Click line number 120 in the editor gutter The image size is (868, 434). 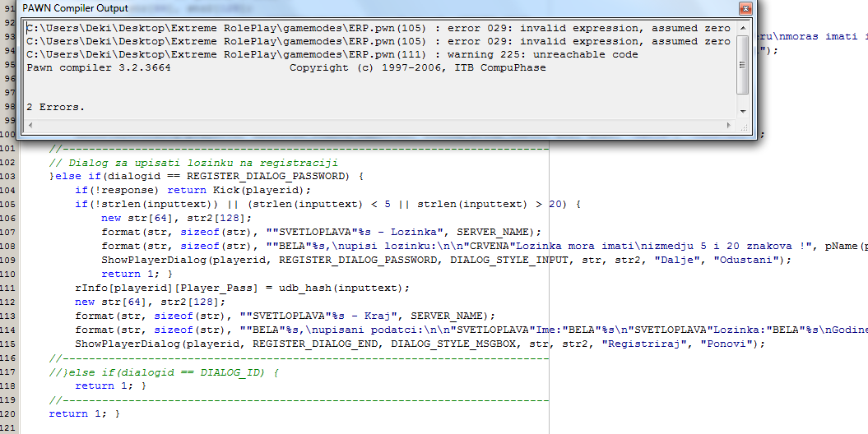tap(9, 413)
